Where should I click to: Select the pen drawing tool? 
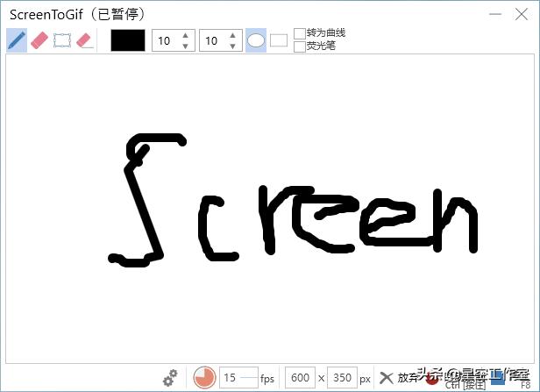point(17,40)
